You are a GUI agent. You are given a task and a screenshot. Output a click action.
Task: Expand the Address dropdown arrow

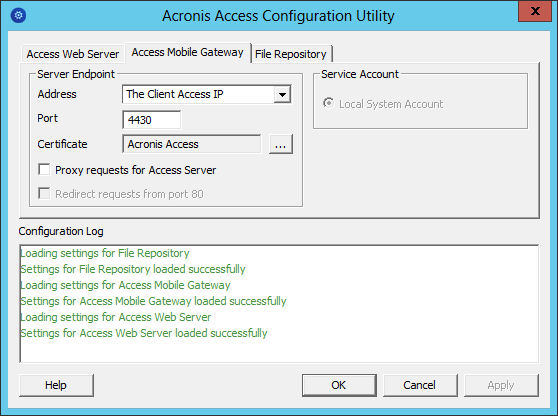point(283,95)
